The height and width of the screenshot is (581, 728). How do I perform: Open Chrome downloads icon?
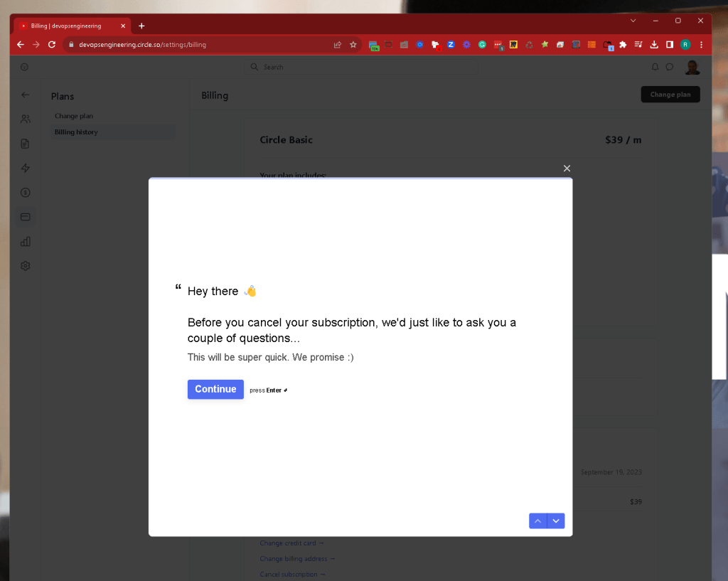point(654,45)
